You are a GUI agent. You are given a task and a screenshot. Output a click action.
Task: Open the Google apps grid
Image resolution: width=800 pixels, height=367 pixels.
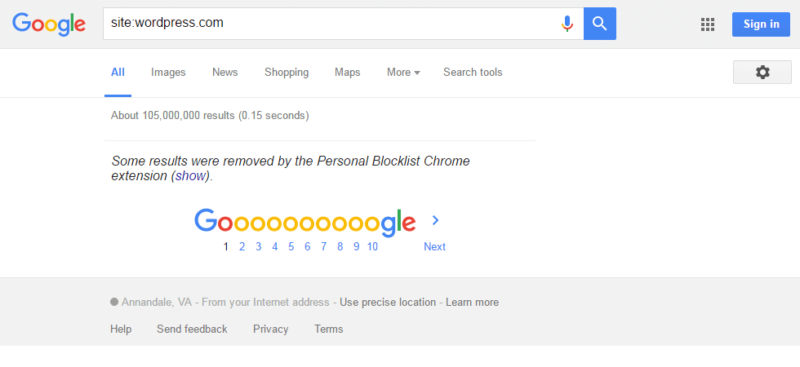pyautogui.click(x=707, y=24)
